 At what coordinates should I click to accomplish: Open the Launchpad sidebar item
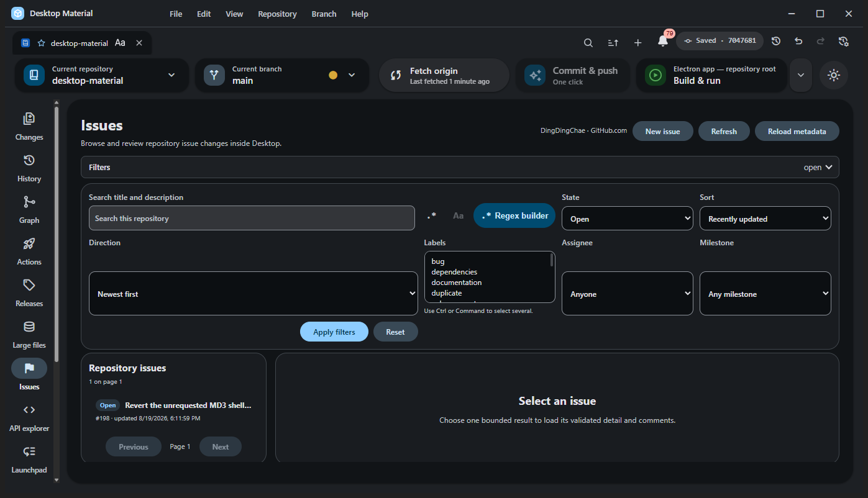29,460
